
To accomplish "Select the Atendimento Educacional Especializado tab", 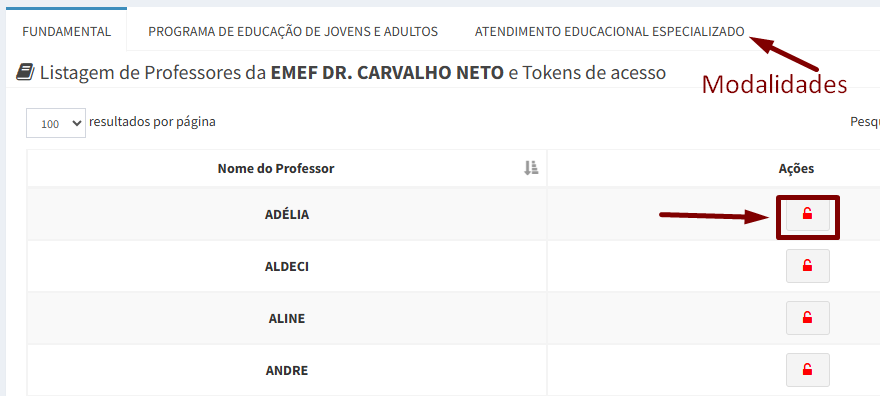I will pyautogui.click(x=609, y=31).
